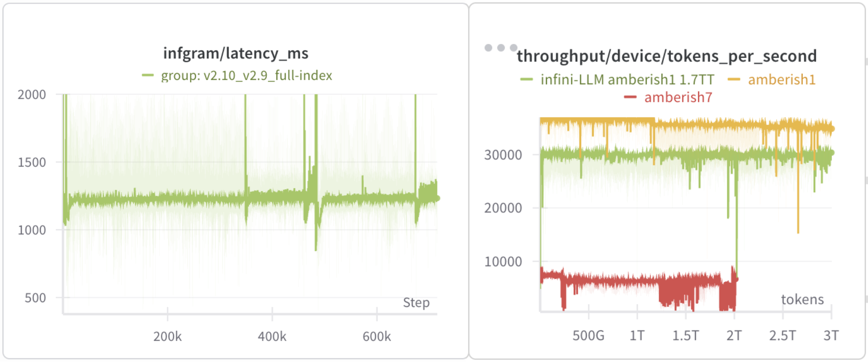Select the end dot of the orange amberish1 line

pos(832,129)
